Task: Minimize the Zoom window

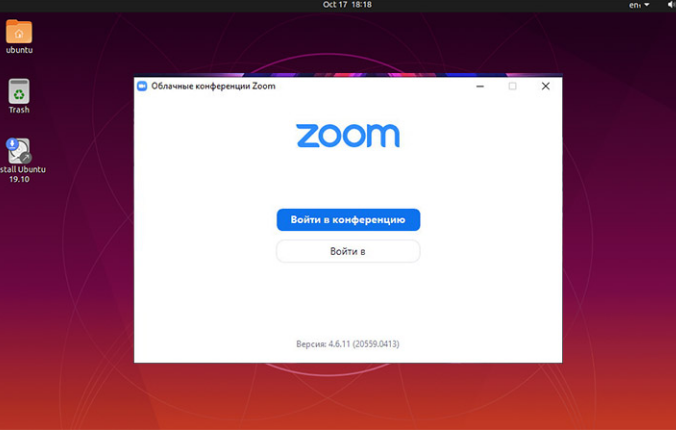Action: tap(480, 86)
